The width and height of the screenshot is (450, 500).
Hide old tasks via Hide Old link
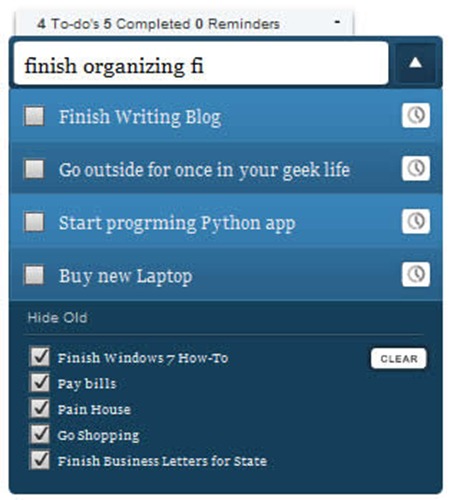(x=57, y=318)
